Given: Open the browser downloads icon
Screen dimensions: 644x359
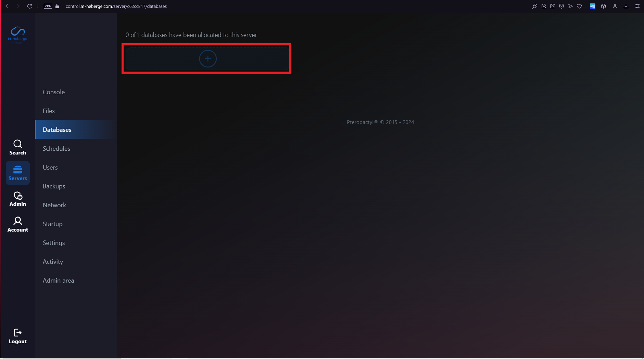Looking at the screenshot, I should tap(626, 6).
